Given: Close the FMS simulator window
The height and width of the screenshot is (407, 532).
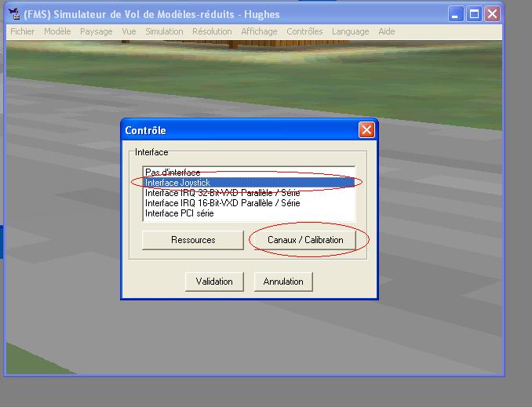Looking at the screenshot, I should 492,14.
